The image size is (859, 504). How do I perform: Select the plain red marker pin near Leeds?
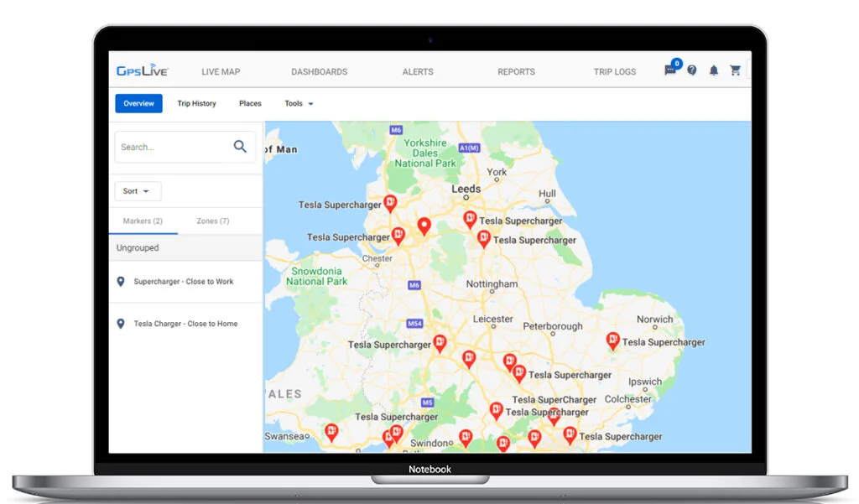[424, 226]
